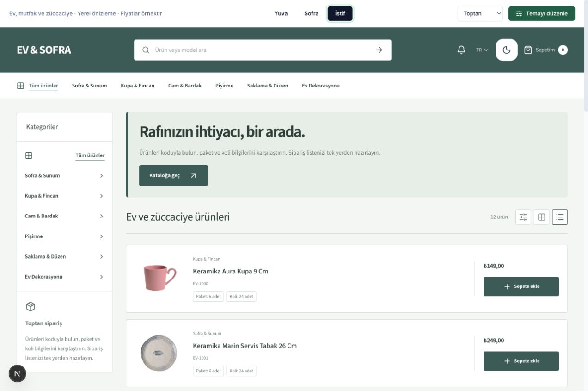Open the Toptan dropdown

pos(480,13)
